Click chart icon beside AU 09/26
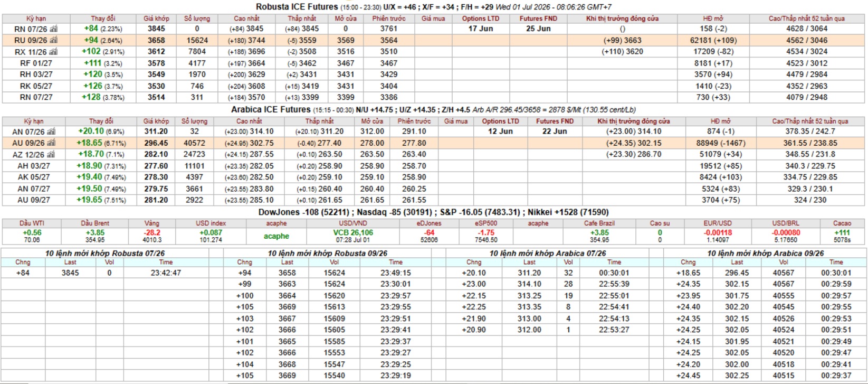Viewport: 868px width, 384px height. click(51, 143)
